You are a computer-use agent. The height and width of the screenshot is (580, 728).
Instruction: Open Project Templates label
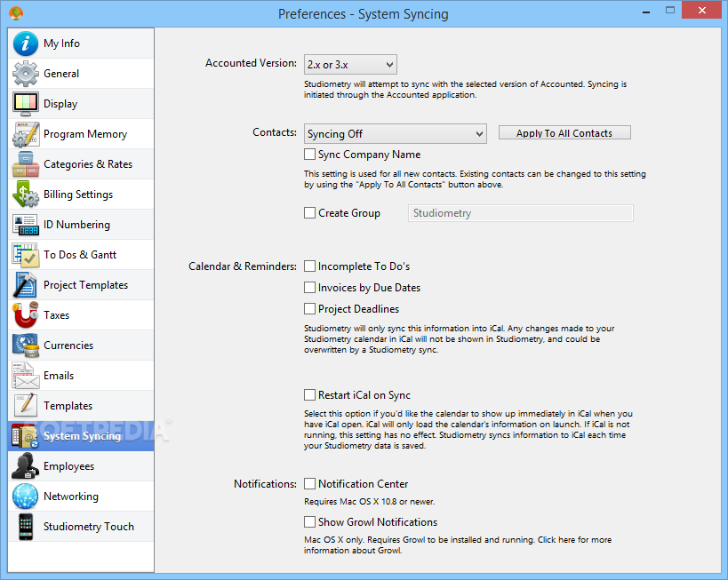pos(86,285)
